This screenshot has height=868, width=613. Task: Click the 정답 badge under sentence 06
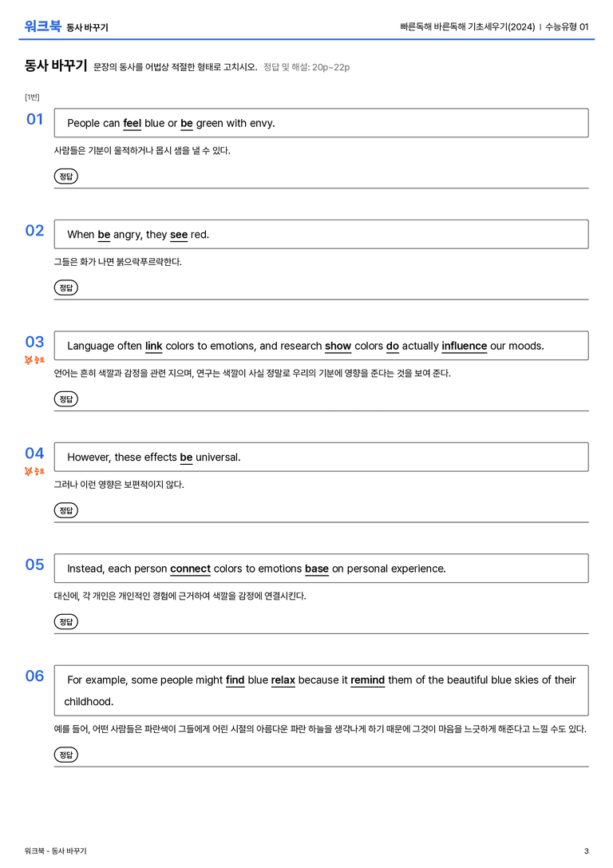pos(65,754)
